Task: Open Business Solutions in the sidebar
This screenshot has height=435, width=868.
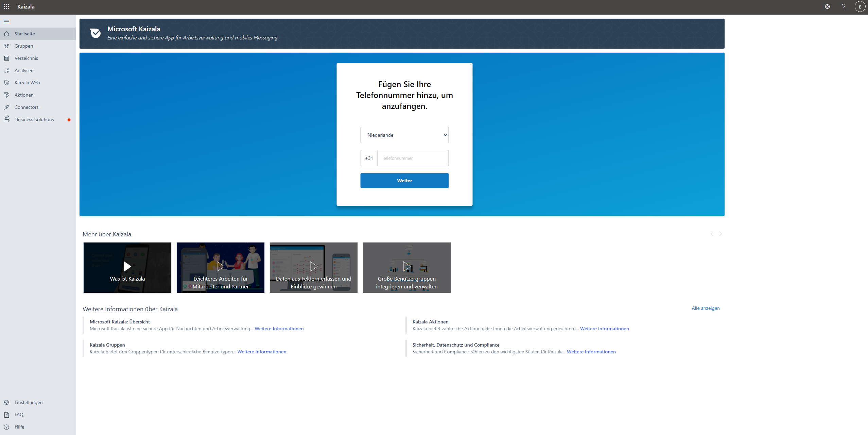Action: point(34,119)
